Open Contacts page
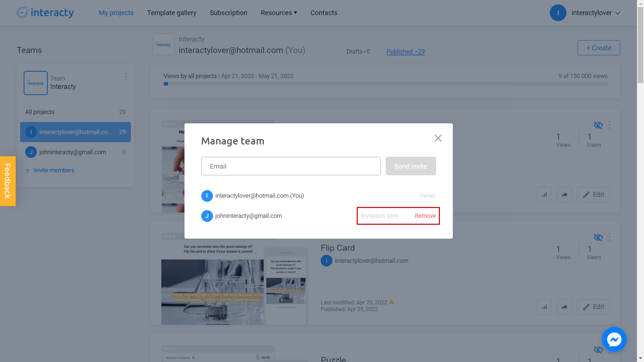 [324, 13]
